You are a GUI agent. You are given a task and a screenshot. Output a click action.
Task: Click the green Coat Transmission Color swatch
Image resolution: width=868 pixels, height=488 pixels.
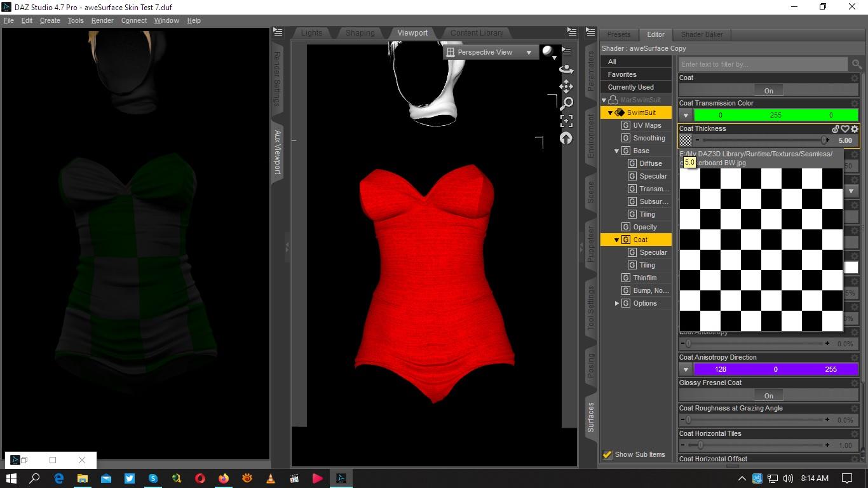pyautogui.click(x=775, y=115)
